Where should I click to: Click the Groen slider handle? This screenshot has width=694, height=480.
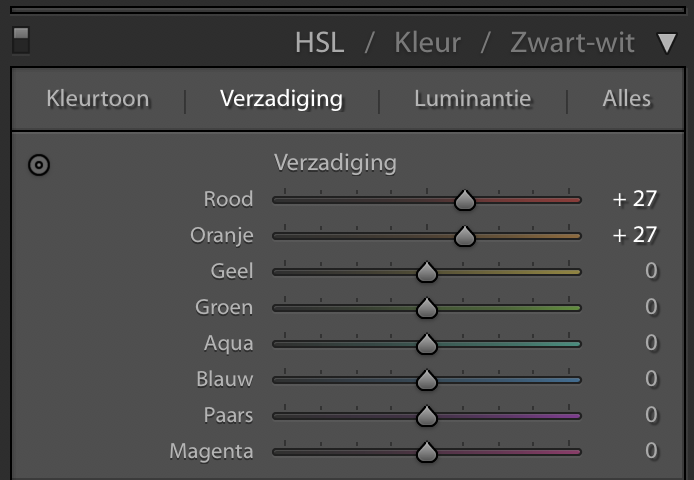click(427, 308)
